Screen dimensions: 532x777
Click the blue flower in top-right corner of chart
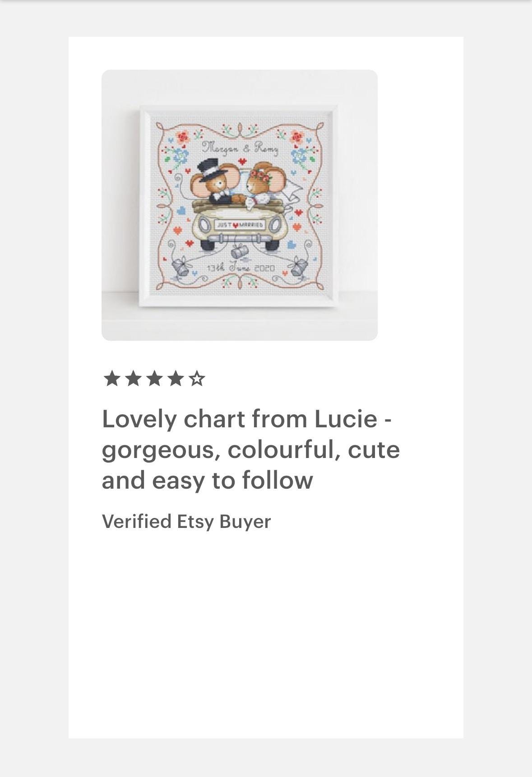pyautogui.click(x=299, y=156)
